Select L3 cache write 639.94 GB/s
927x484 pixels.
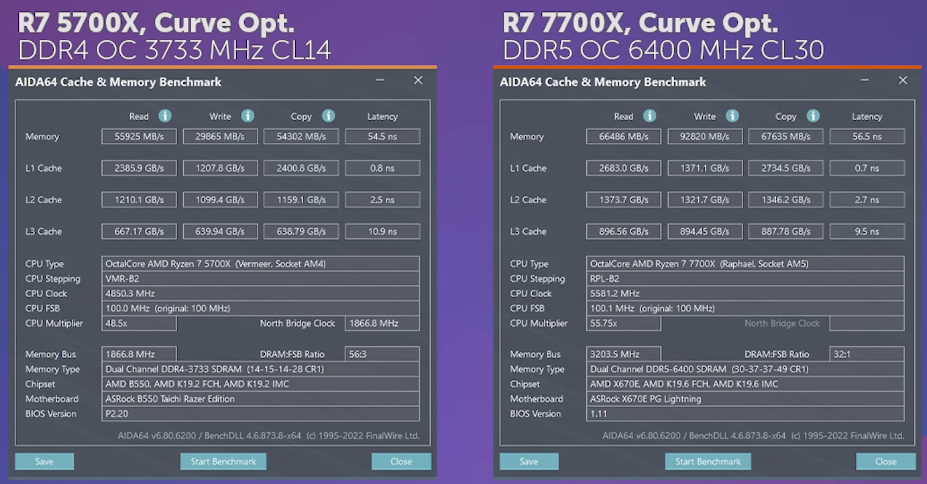click(x=220, y=232)
